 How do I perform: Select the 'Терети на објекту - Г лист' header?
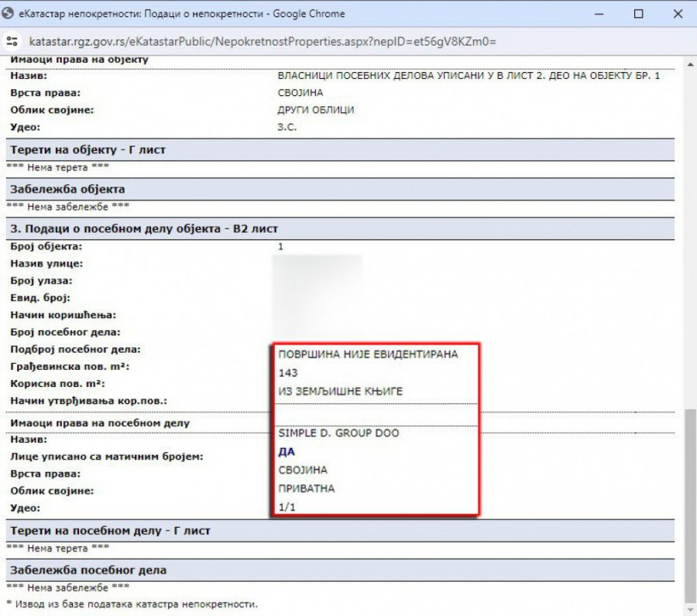(x=87, y=149)
